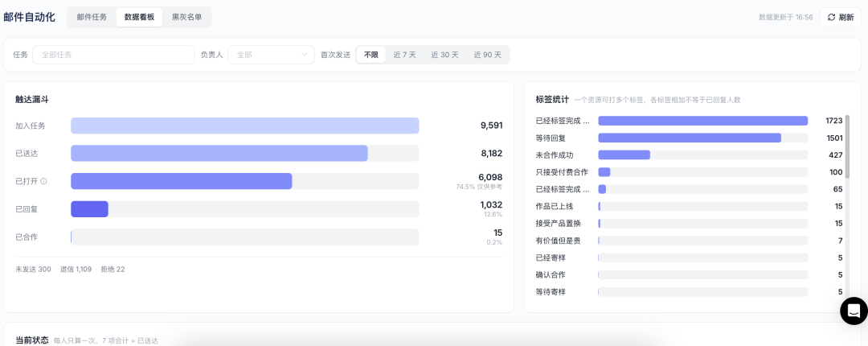Viewport: 868px width, 346px height.
Task: Click the 拒绝 22 stat
Action: click(113, 270)
